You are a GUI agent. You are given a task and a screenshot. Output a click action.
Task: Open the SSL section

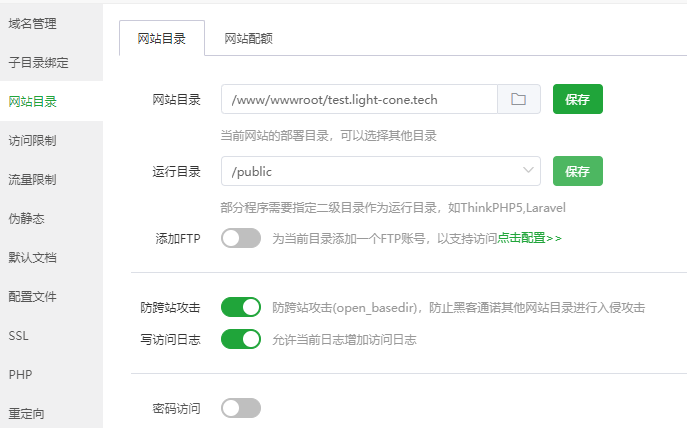tap(19, 335)
